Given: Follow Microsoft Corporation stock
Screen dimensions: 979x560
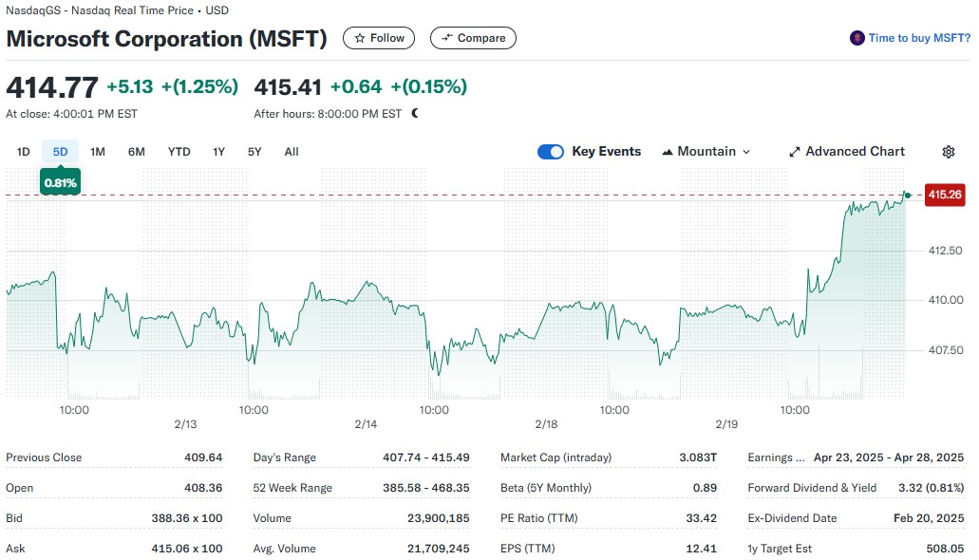Looking at the screenshot, I should [379, 38].
